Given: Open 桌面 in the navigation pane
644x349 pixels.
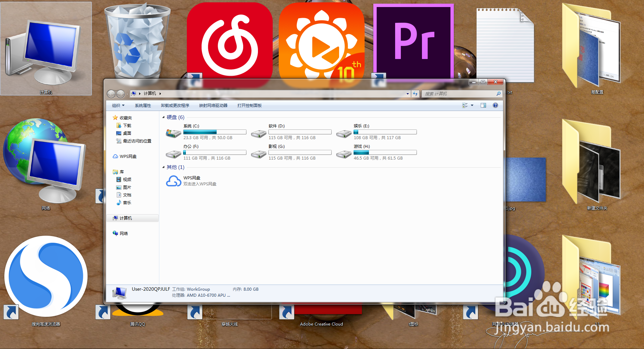Looking at the screenshot, I should [123, 133].
